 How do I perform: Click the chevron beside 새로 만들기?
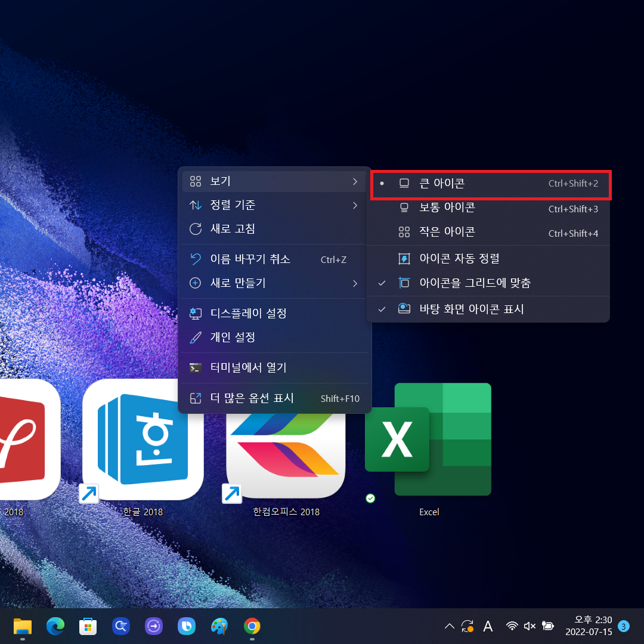pyautogui.click(x=355, y=283)
